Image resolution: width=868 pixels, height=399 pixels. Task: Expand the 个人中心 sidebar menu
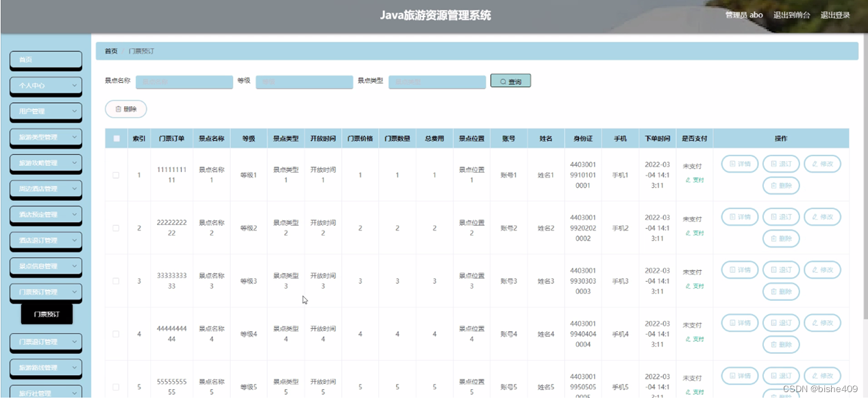[46, 86]
